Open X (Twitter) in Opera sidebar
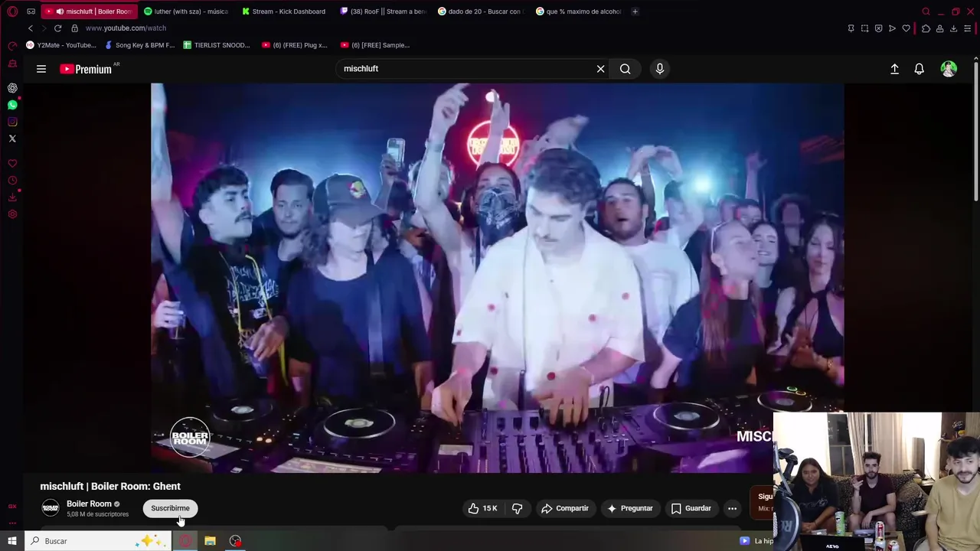Viewport: 980px width, 551px height. [x=12, y=139]
